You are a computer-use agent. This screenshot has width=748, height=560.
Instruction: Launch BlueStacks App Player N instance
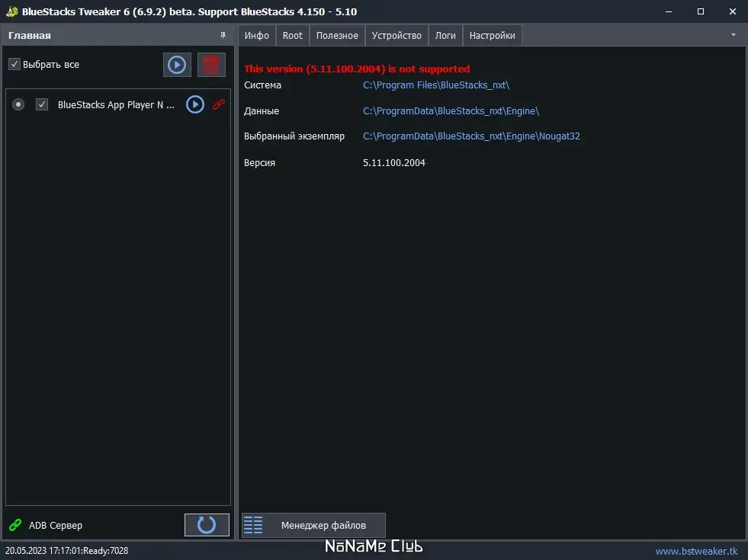[194, 104]
